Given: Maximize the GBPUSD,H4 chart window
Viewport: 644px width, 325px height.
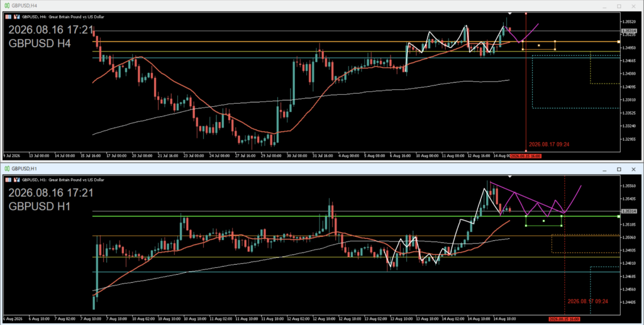Looking at the screenshot, I should pos(619,6).
